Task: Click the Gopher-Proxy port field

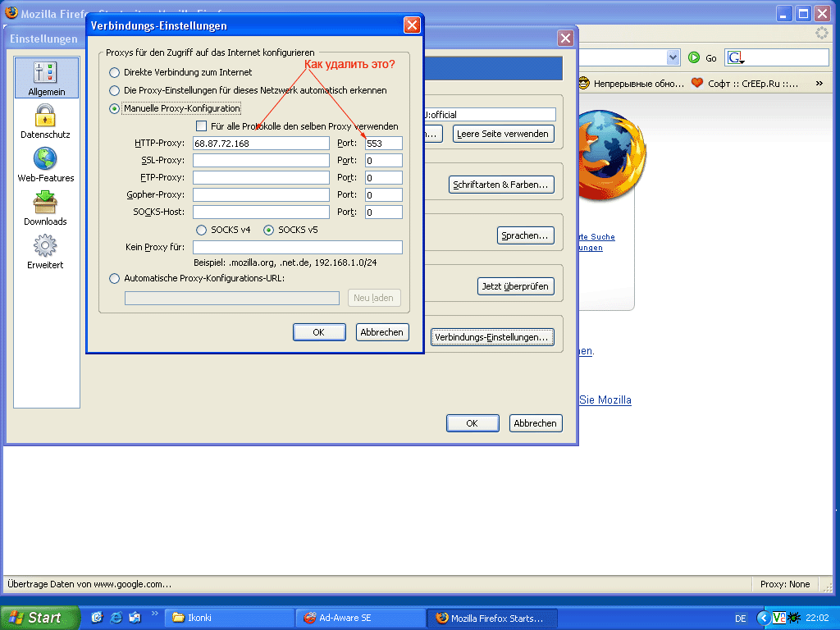Action: pos(384,194)
